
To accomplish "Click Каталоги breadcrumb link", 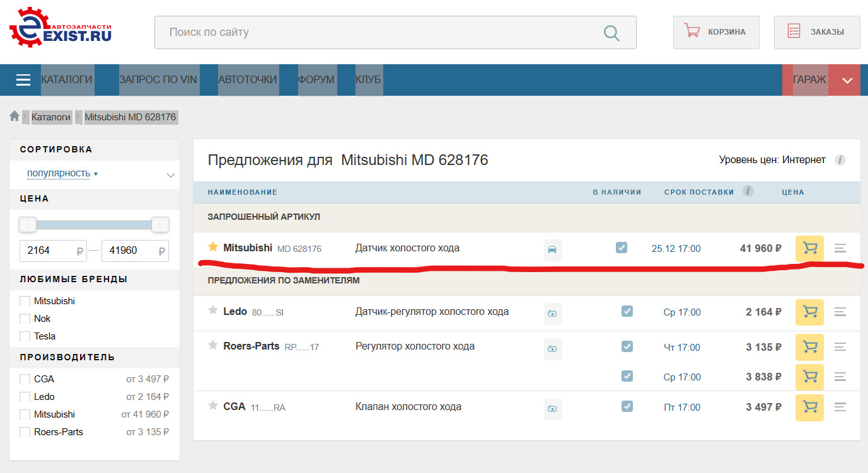I will click(51, 117).
